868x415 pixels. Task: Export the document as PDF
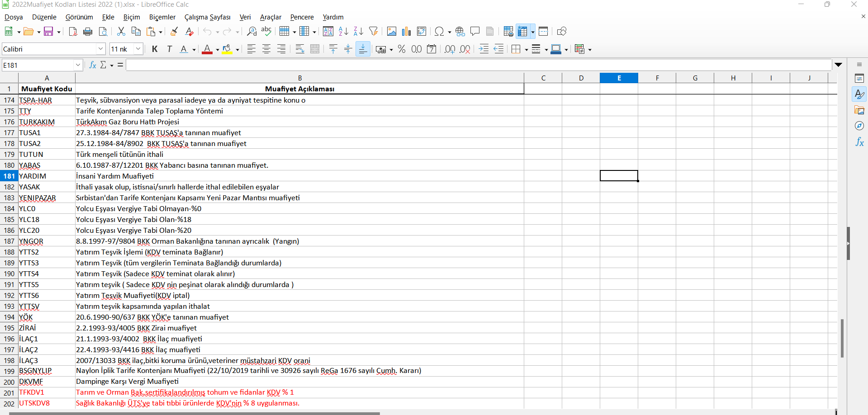pos(73,31)
